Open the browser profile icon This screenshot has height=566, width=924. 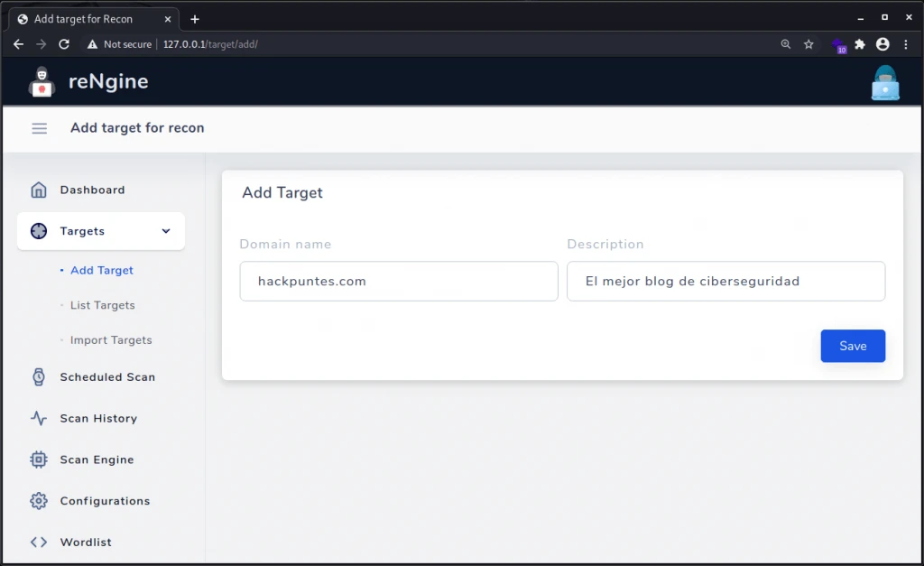click(x=882, y=44)
